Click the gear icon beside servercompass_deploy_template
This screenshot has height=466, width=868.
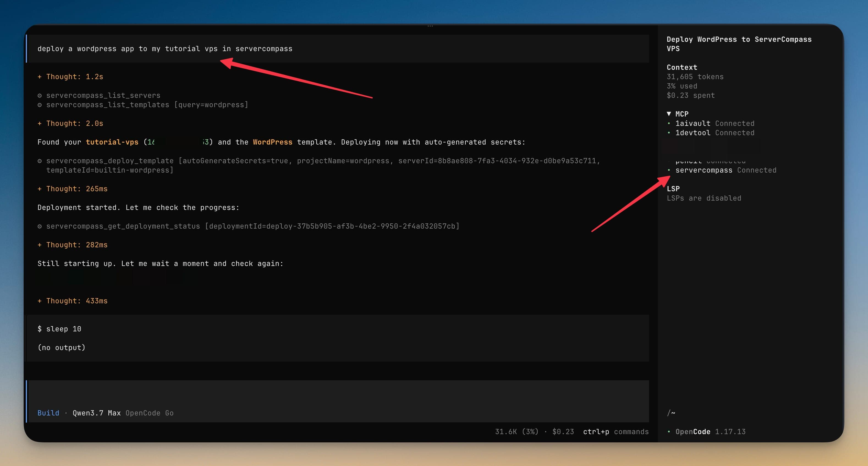click(x=40, y=161)
